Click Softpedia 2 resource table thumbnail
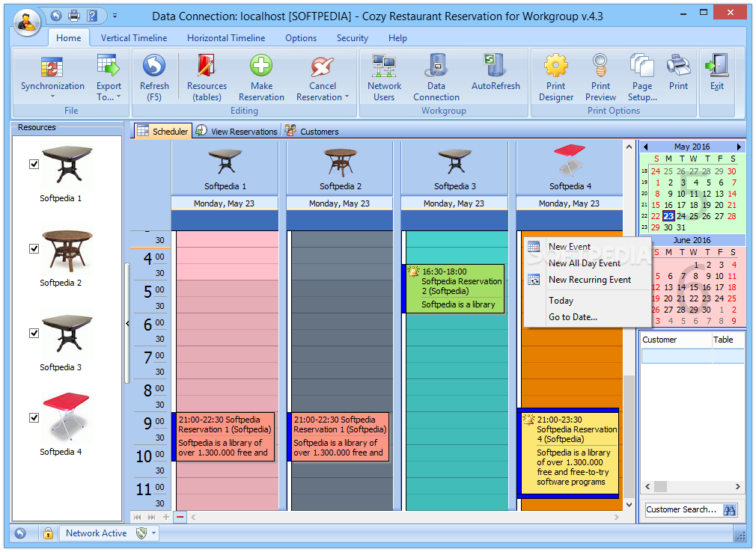 point(67,251)
